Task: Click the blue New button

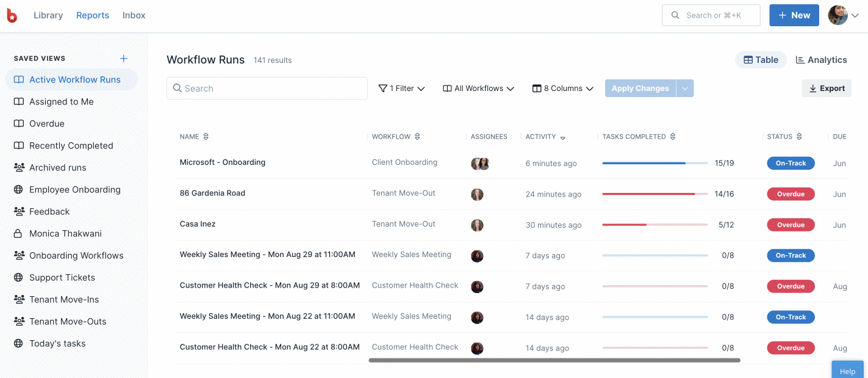Action: click(x=794, y=15)
